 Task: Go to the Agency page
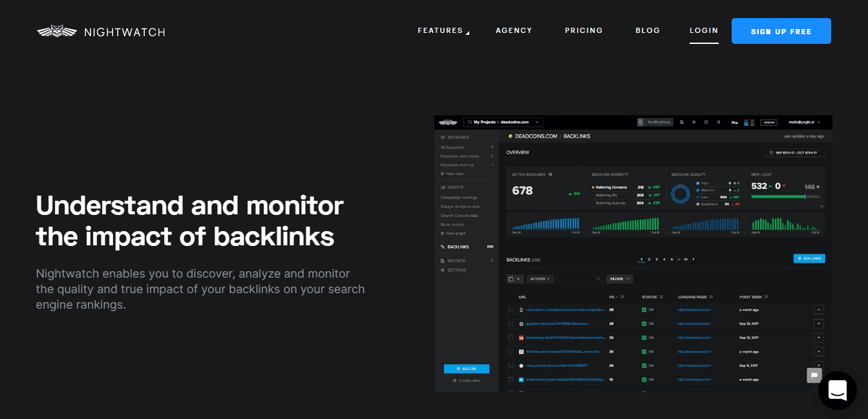[514, 30]
